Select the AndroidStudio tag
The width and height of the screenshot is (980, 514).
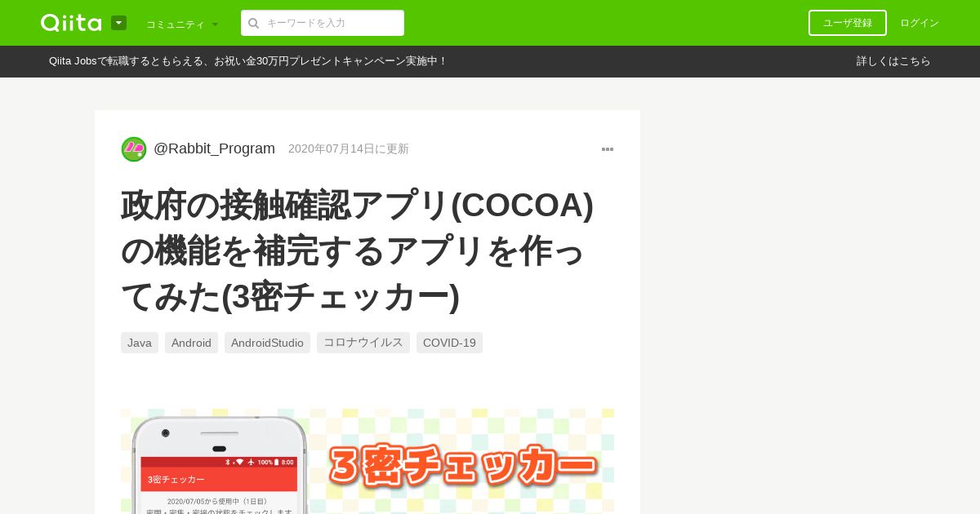(267, 343)
